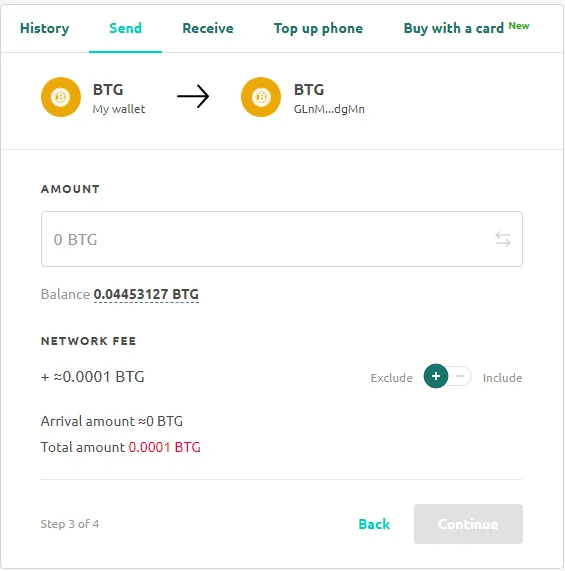Open the History tab
Image resolution: width=565 pixels, height=571 pixels.
[x=44, y=28]
